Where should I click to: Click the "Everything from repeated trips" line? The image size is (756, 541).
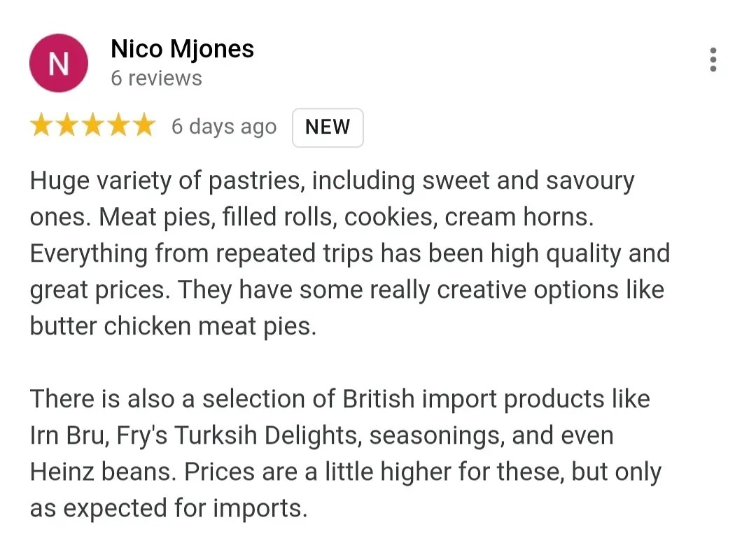(349, 253)
